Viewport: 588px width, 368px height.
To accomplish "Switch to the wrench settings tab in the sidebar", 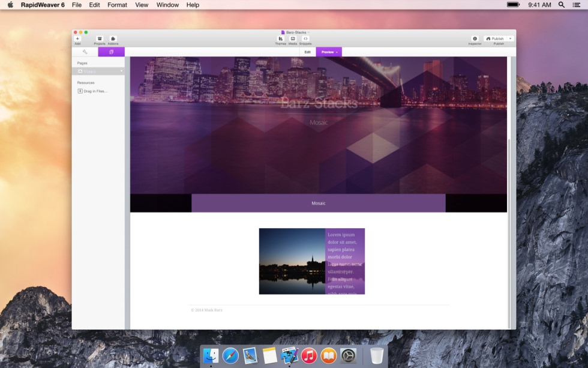I will tap(85, 52).
